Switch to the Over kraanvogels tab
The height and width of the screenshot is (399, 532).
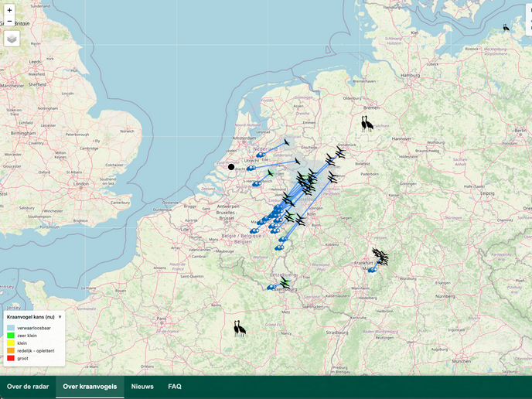[90, 387]
